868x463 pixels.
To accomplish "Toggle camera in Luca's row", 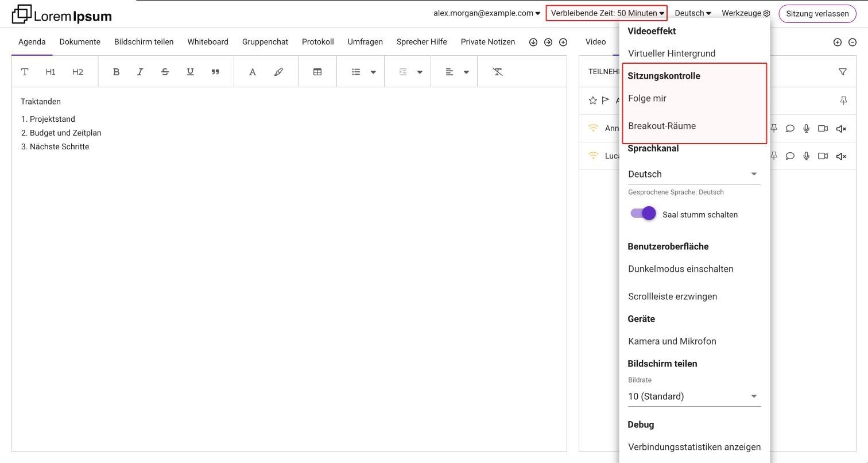I will click(823, 156).
